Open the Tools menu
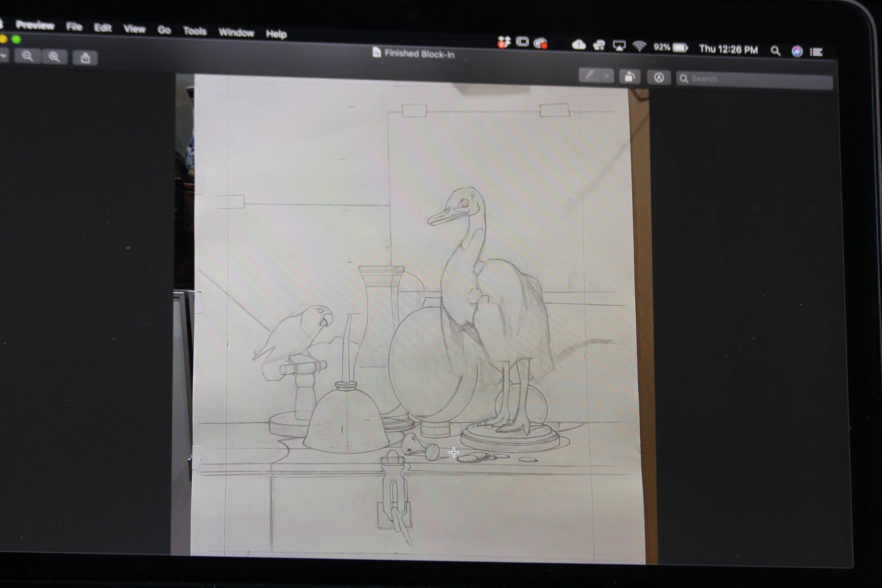The width and height of the screenshot is (882, 588). point(195,31)
